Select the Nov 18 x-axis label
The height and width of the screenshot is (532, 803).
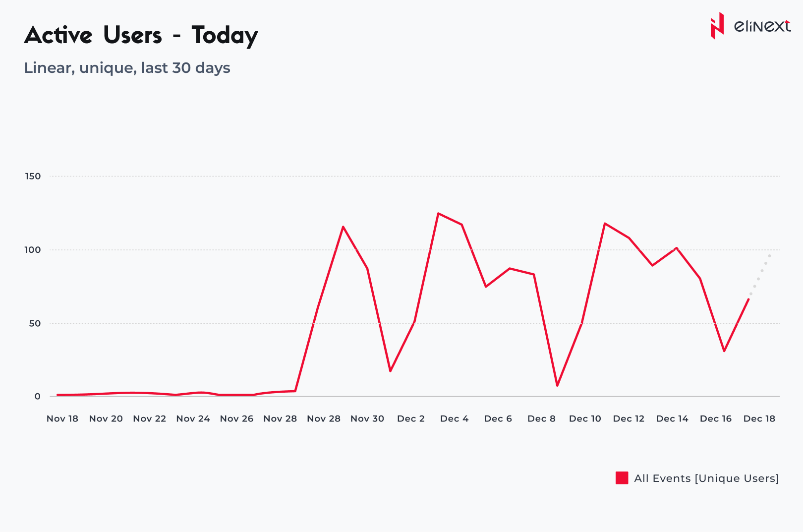pyautogui.click(x=62, y=419)
